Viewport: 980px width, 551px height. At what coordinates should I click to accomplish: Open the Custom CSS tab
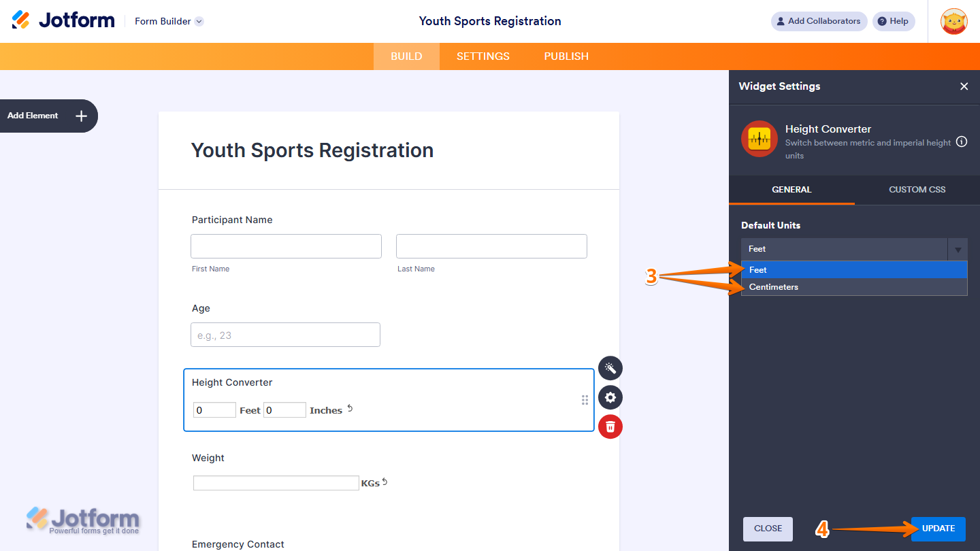[917, 190]
